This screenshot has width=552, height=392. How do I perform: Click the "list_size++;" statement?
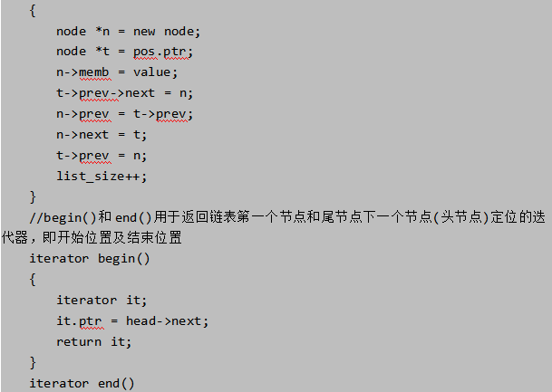point(102,177)
